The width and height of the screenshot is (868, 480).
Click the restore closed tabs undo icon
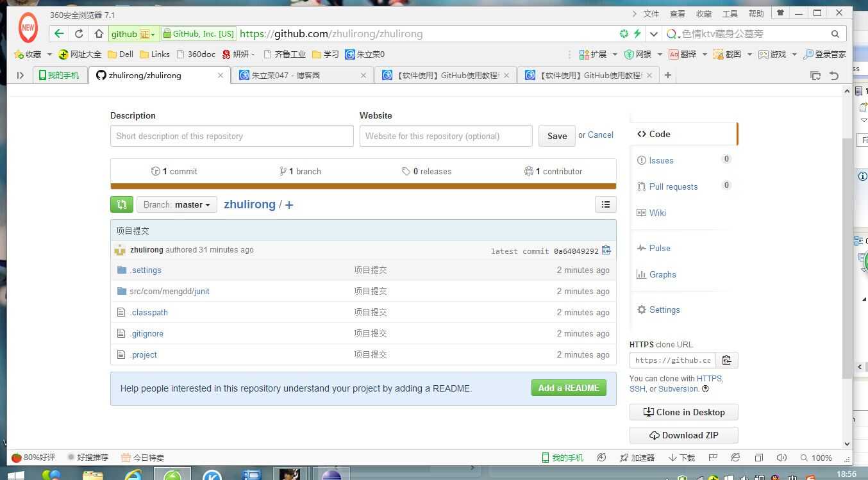click(x=834, y=76)
